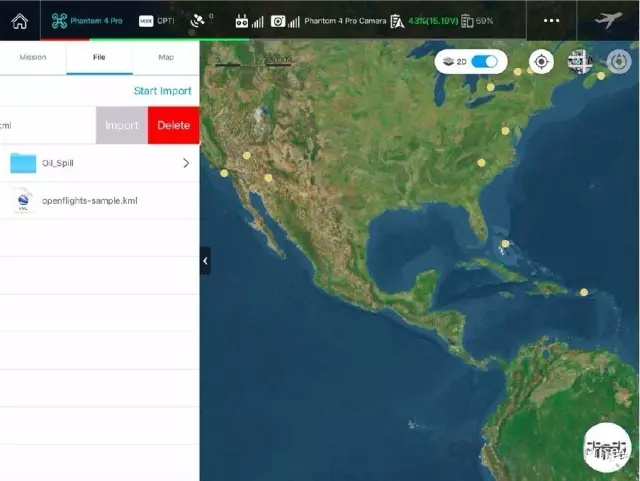Center the map on current location
The width and height of the screenshot is (640, 481).
[541, 62]
